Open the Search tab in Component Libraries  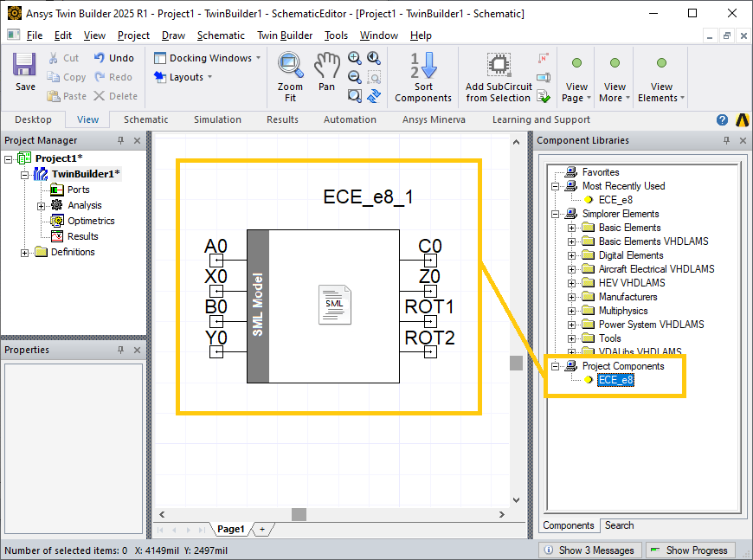(x=619, y=525)
